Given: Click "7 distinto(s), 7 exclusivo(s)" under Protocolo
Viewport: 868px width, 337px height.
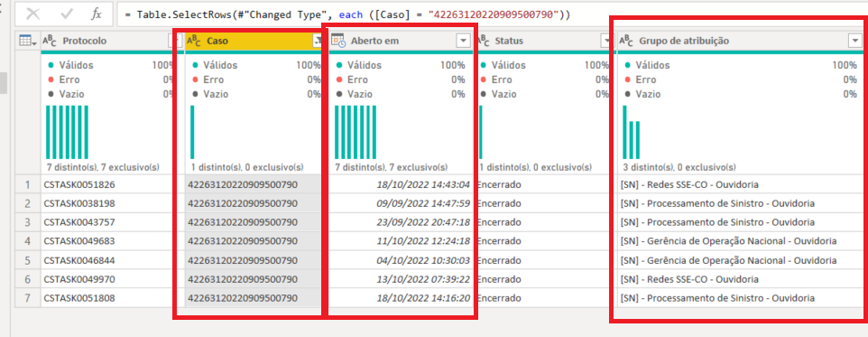Looking at the screenshot, I should (103, 167).
